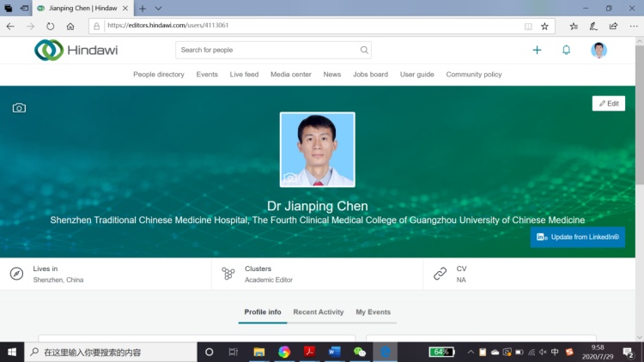Screen dimensions: 644x362
Task: Open the user avatar menu in header
Action: tap(598, 51)
